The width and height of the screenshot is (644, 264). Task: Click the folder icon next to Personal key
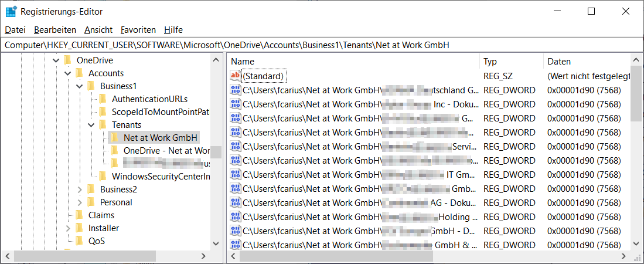click(x=91, y=202)
